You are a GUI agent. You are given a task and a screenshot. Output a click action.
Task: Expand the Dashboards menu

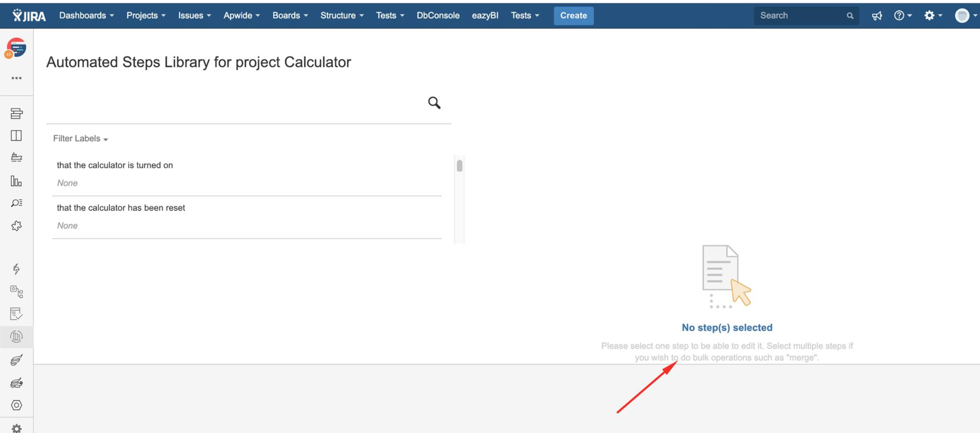[x=86, y=16]
